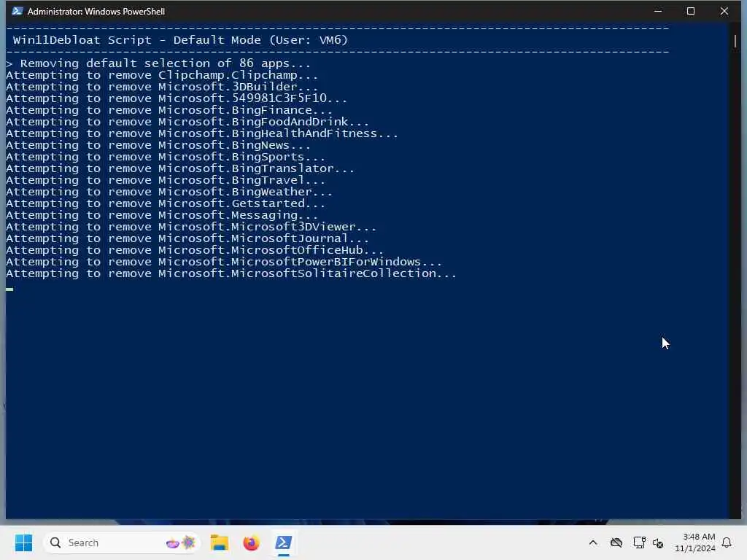Click the Microsoft.BingFinance line

click(169, 110)
